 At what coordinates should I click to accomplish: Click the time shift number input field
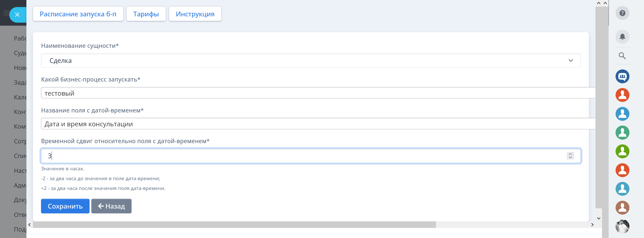point(302,156)
